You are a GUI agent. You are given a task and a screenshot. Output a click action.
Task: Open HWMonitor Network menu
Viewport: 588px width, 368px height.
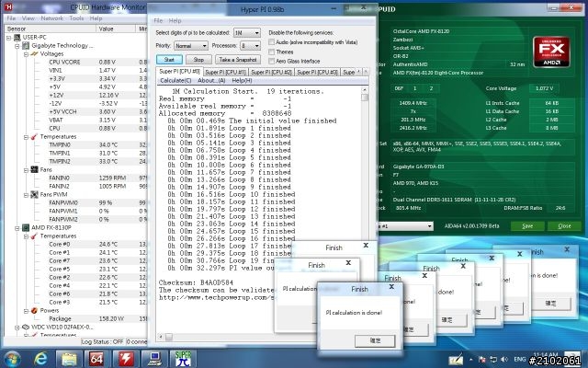(51, 18)
